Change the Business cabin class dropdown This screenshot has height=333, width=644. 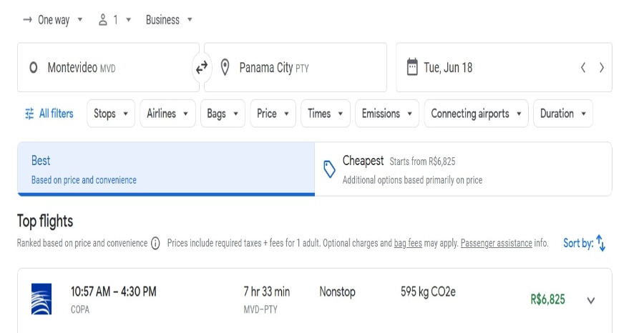coord(169,20)
